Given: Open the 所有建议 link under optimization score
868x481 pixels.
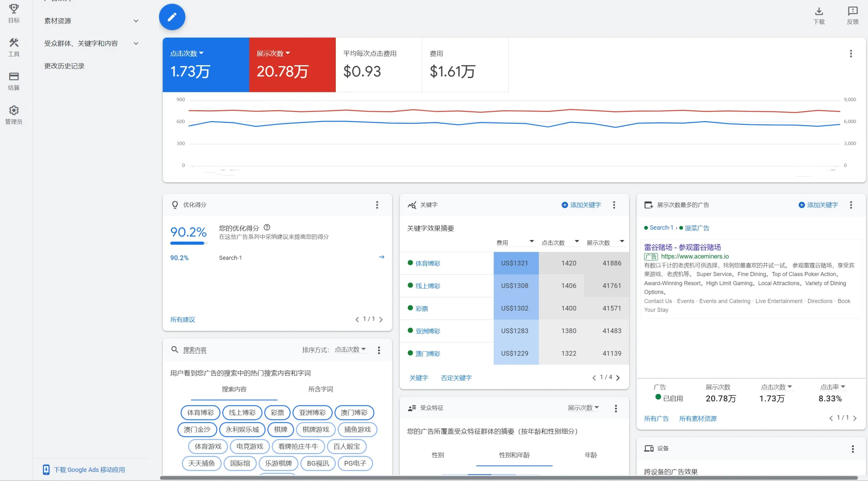Looking at the screenshot, I should (182, 319).
